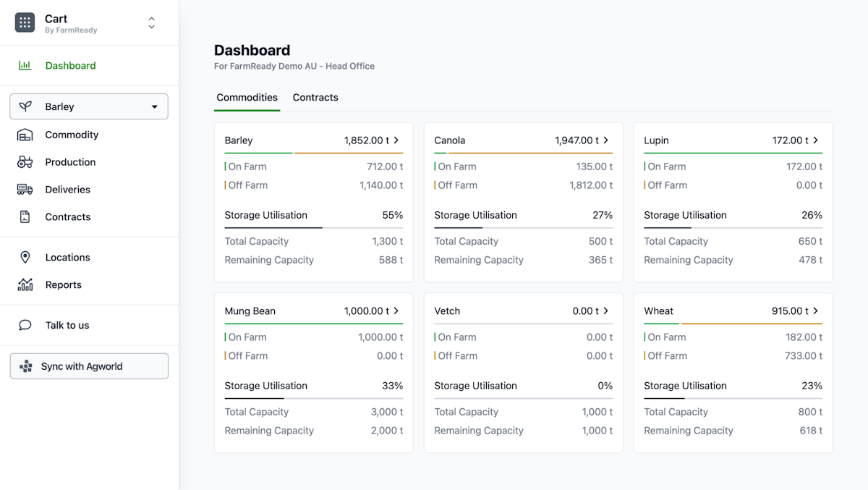The width and height of the screenshot is (868, 490).
Task: Click the Reports graph icon
Action: (x=25, y=285)
